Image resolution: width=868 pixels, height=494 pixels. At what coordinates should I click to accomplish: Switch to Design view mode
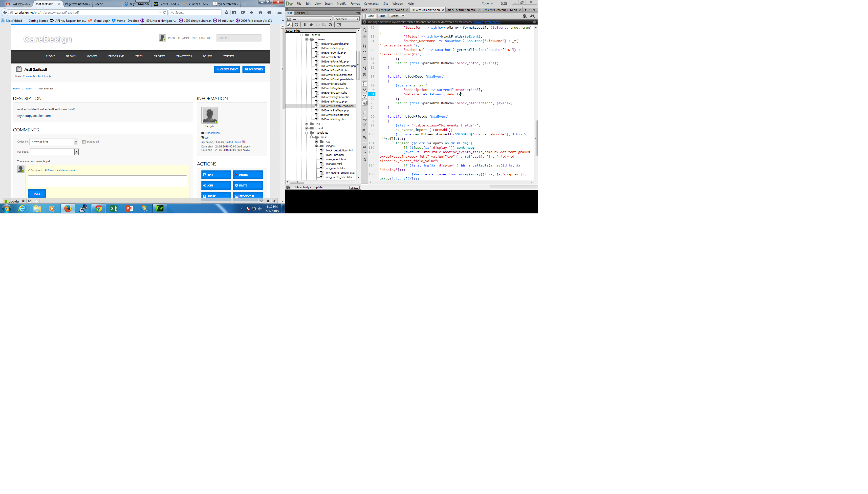[394, 16]
